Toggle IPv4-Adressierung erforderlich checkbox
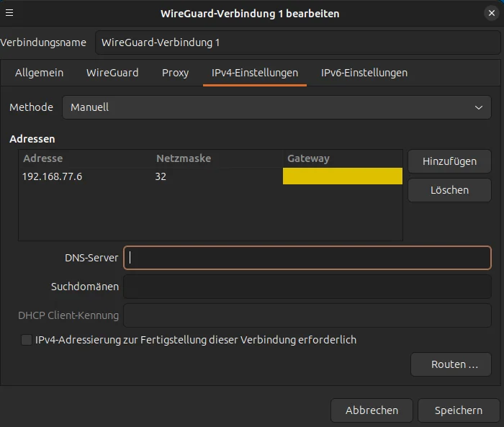Image resolution: width=504 pixels, height=427 pixels. click(27, 340)
